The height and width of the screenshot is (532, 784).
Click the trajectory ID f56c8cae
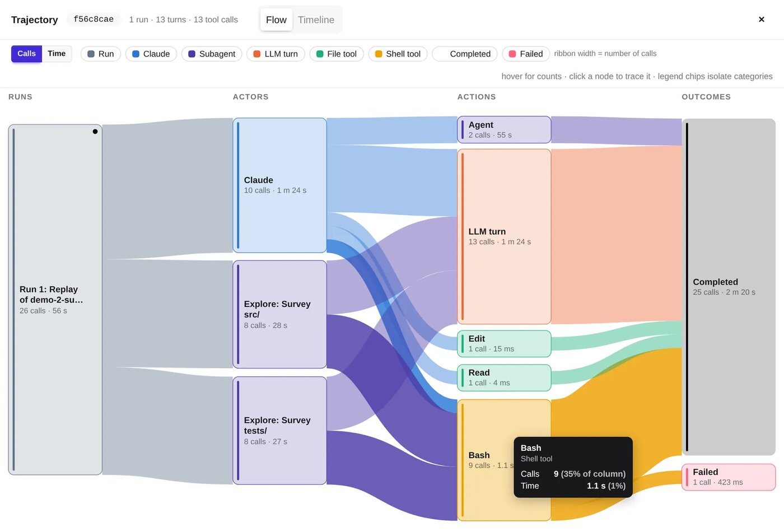[x=94, y=20]
